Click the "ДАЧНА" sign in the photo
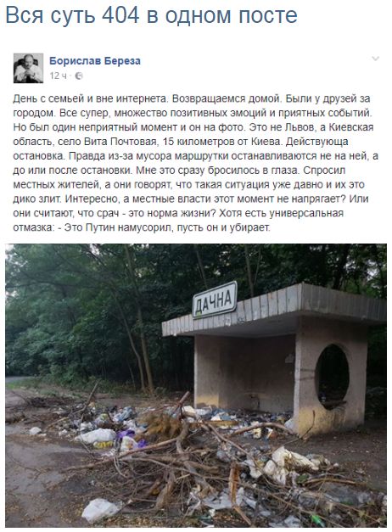The image size is (392, 532). [215, 300]
